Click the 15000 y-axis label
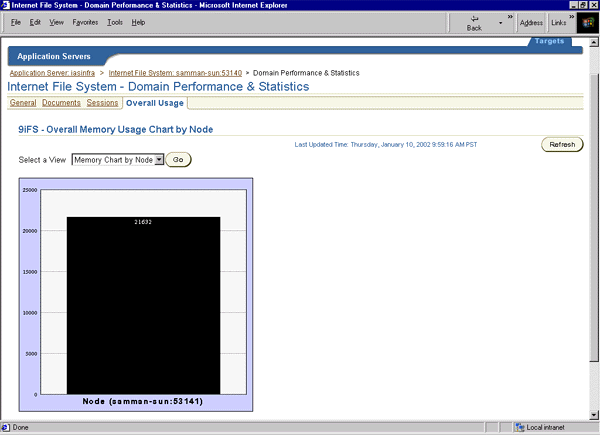 pyautogui.click(x=30, y=272)
